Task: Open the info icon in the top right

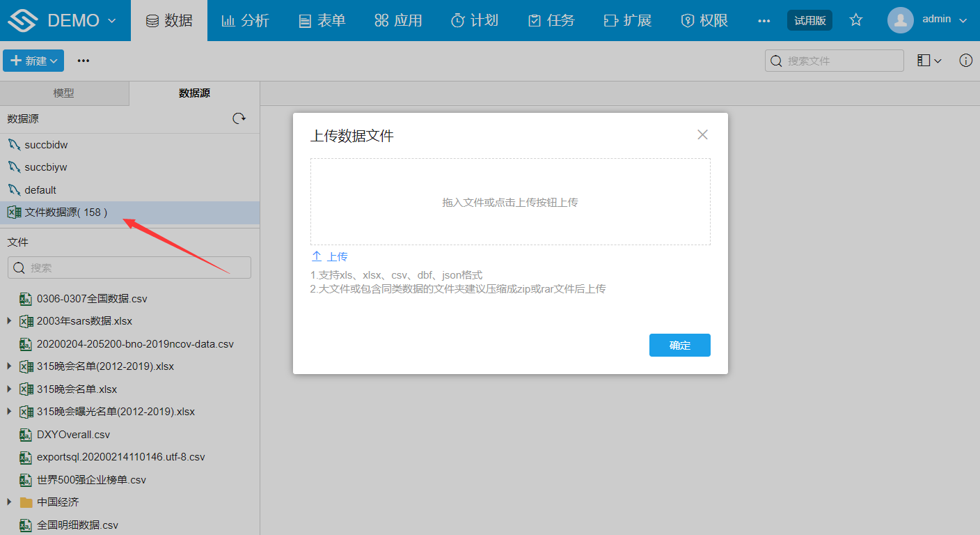Action: (966, 61)
